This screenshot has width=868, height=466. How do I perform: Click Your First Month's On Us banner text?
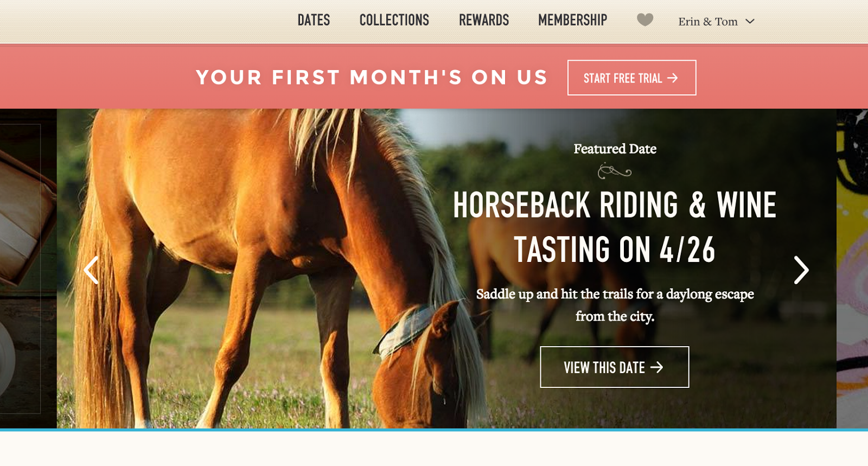coord(372,78)
